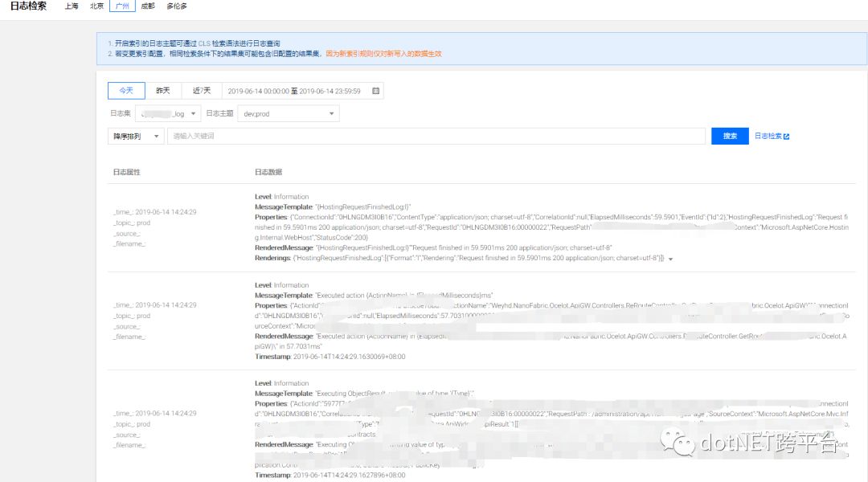Focus the keyword search input box
Viewport: 868px width, 482px height.
(436, 136)
